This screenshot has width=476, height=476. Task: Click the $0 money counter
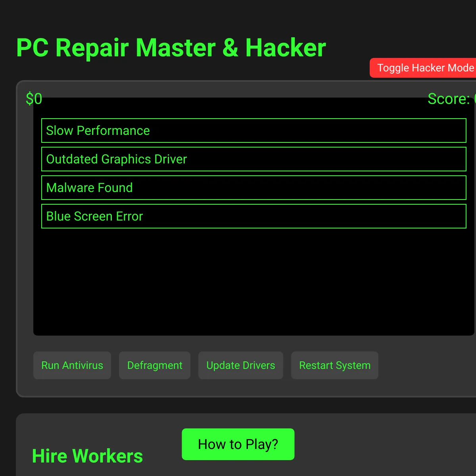tap(34, 99)
